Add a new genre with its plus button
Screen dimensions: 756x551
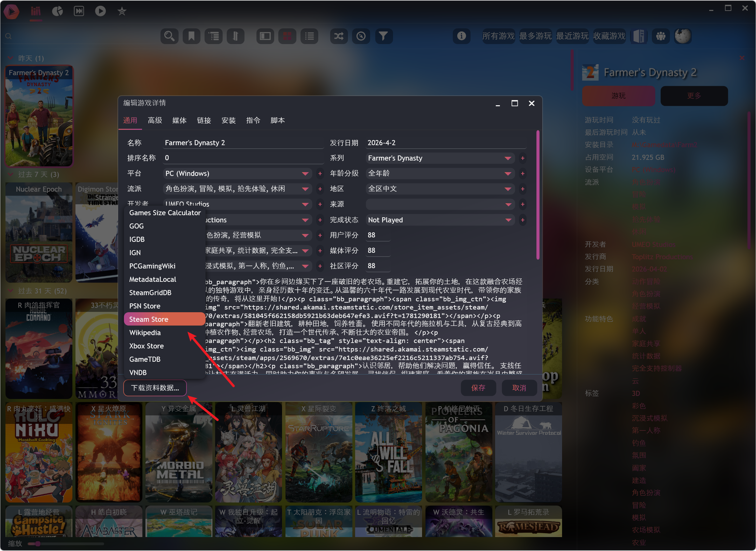click(x=320, y=189)
